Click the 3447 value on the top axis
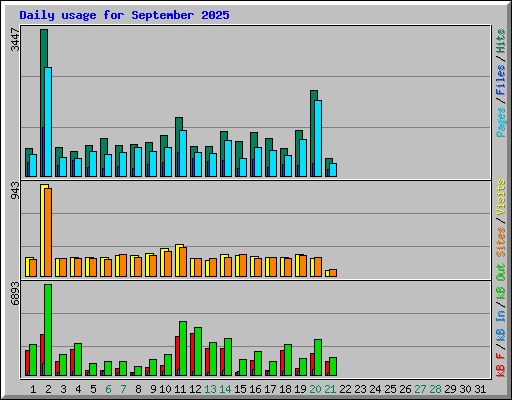This screenshot has height=400, width=512. tap(15, 40)
